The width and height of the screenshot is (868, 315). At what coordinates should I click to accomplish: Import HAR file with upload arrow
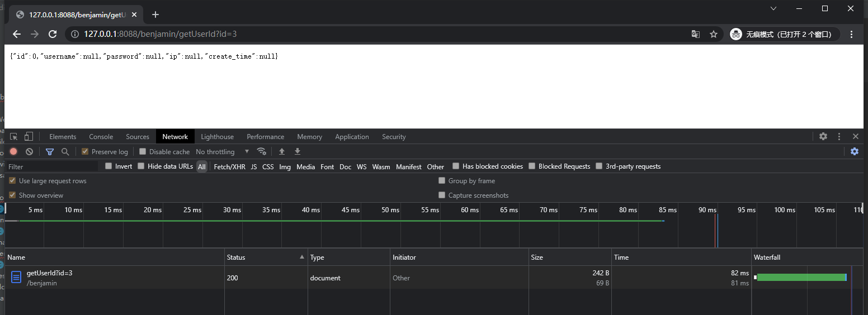282,151
